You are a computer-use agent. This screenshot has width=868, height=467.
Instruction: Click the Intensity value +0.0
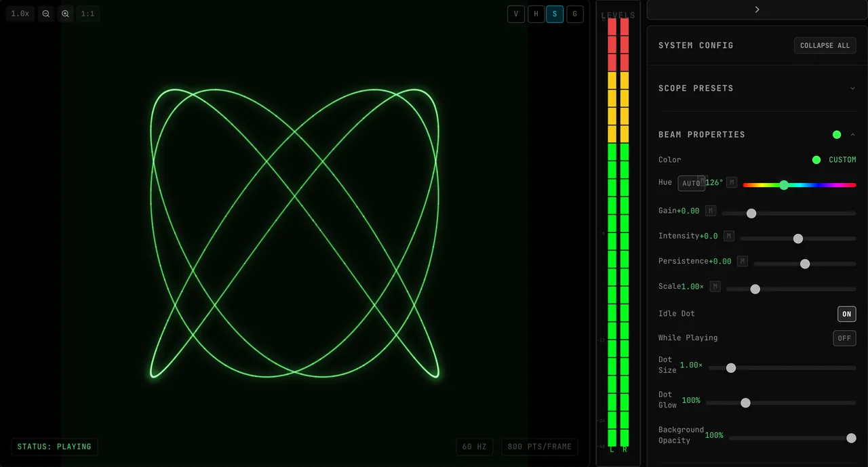(709, 236)
